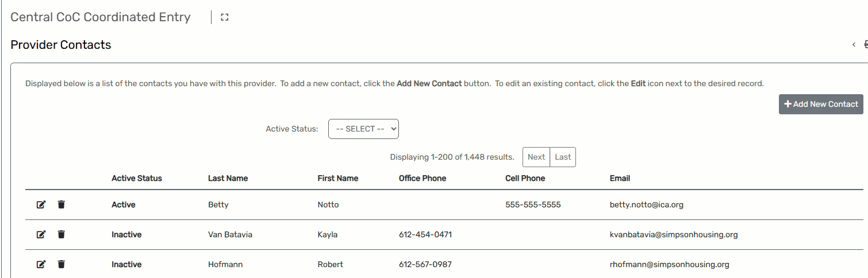This screenshot has width=868, height=278.
Task: Open edit for Van Batavia record
Action: [41, 234]
